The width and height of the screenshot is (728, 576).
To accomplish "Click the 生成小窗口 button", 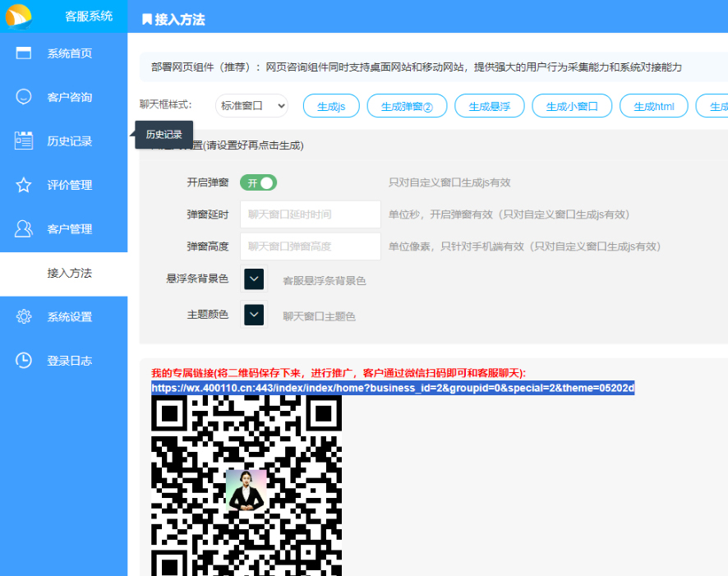I will 572,106.
